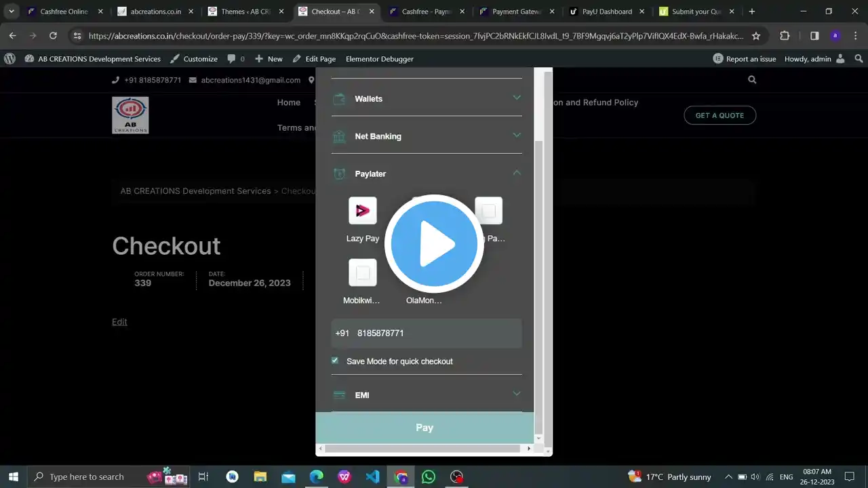Open Microsoft Edge from the taskbar
868x488 pixels.
pyautogui.click(x=316, y=476)
